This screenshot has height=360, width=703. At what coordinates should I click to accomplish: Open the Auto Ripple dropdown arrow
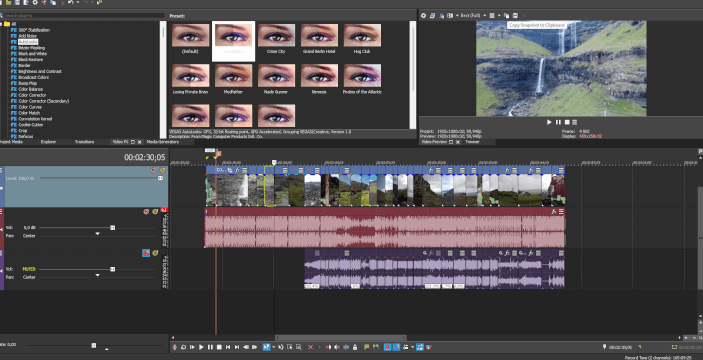[412, 347]
